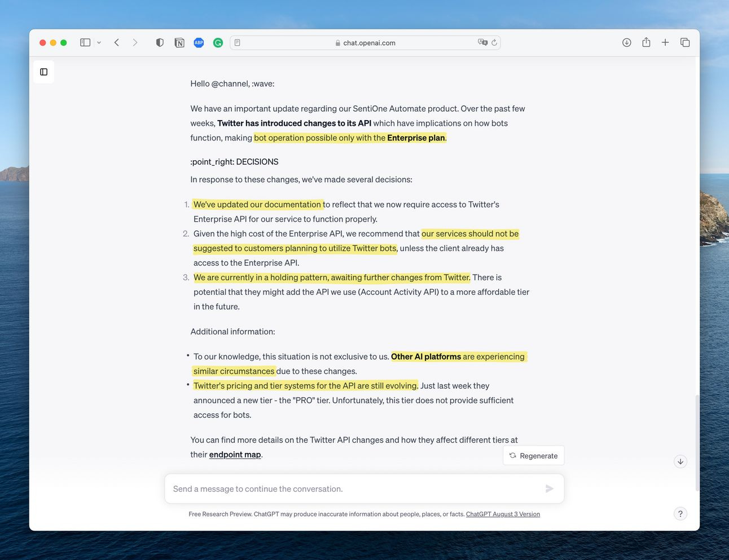Open the help question mark button

coord(680,514)
